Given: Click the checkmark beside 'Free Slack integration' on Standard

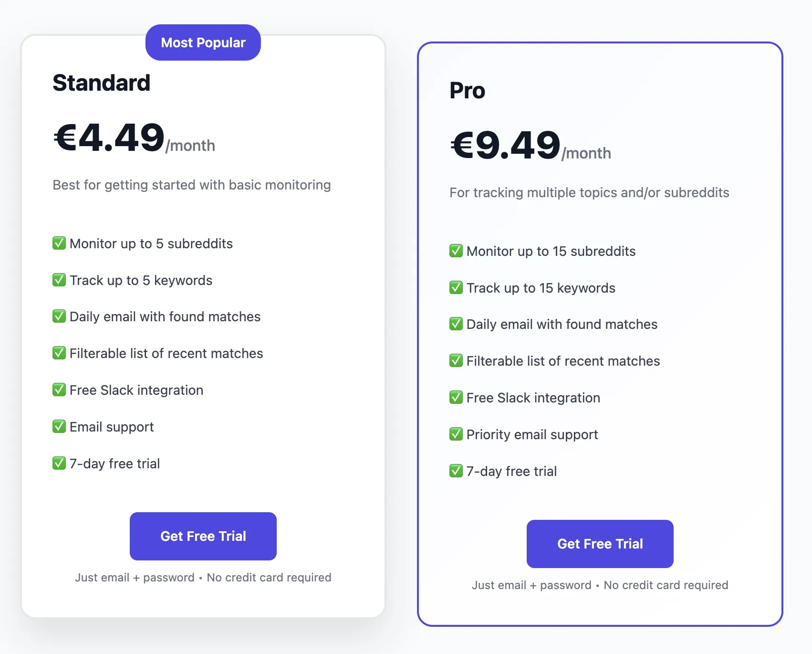Looking at the screenshot, I should coord(59,390).
